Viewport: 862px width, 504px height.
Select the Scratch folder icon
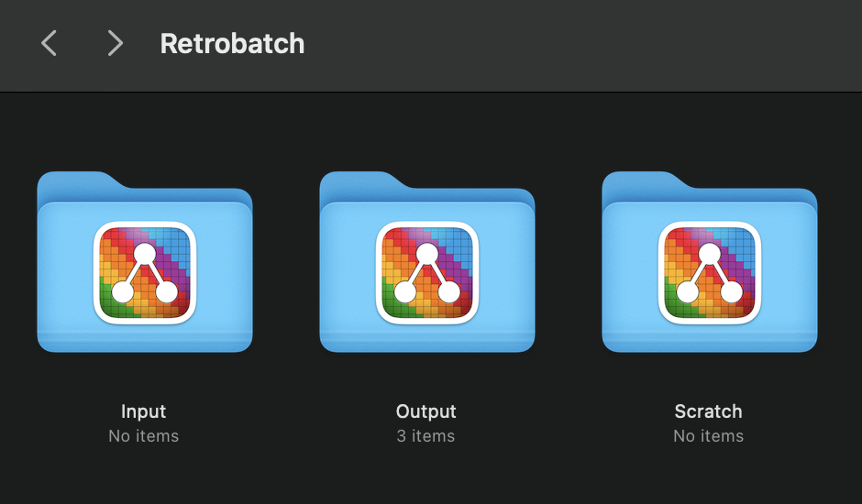[710, 261]
